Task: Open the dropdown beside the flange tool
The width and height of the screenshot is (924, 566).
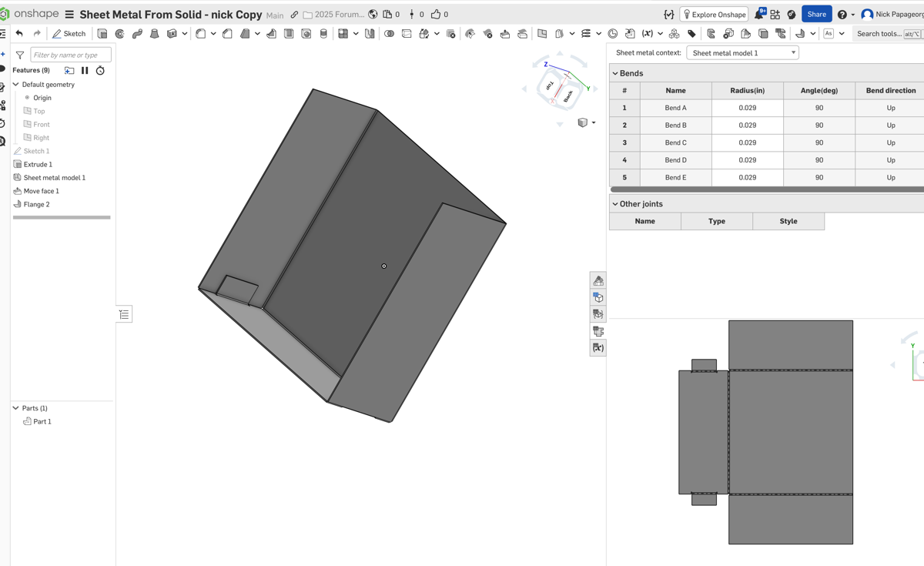Action: coord(812,34)
